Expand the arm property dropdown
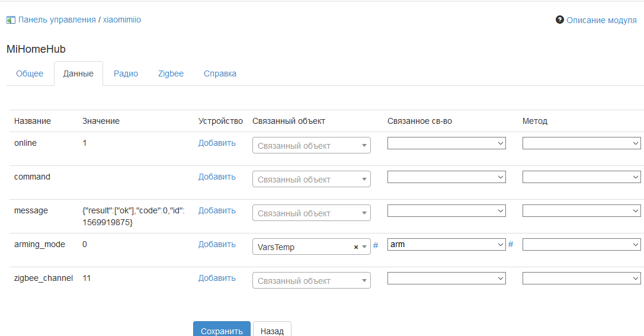The height and width of the screenshot is (336, 644). tap(446, 244)
